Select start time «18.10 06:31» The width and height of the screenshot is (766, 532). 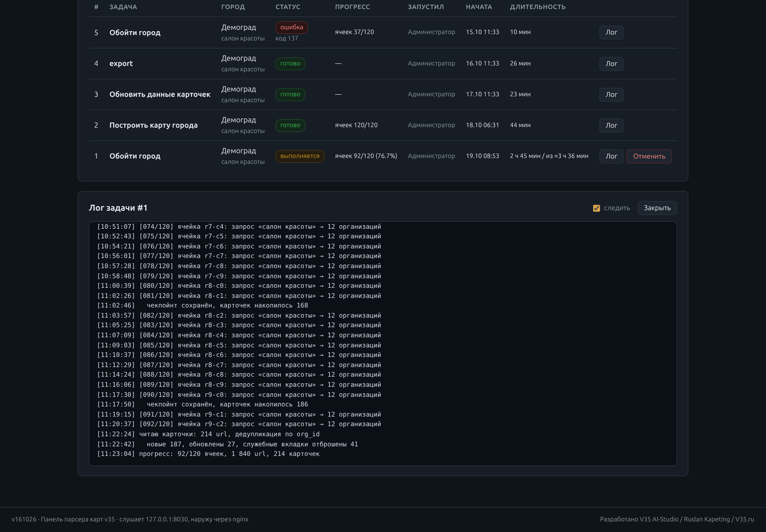point(483,125)
